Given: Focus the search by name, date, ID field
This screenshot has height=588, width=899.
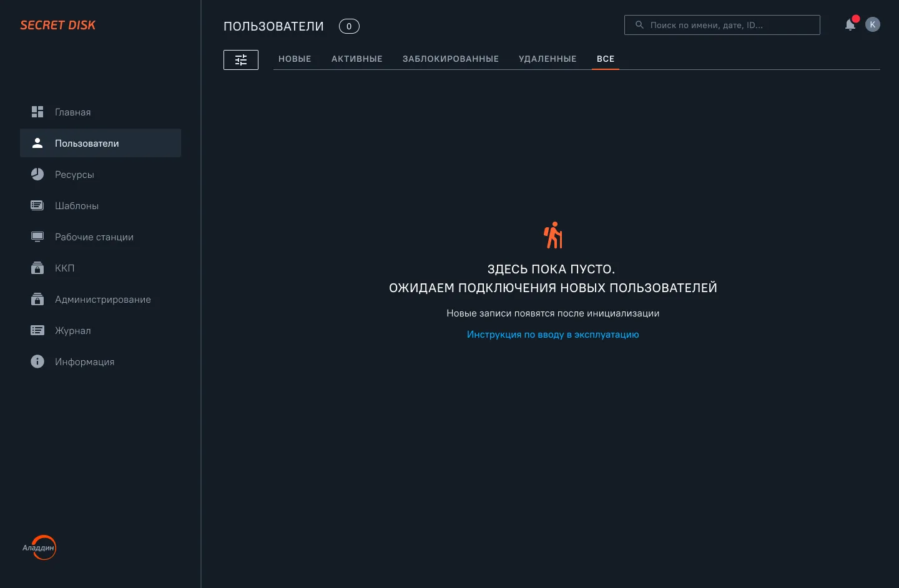Looking at the screenshot, I should click(722, 25).
